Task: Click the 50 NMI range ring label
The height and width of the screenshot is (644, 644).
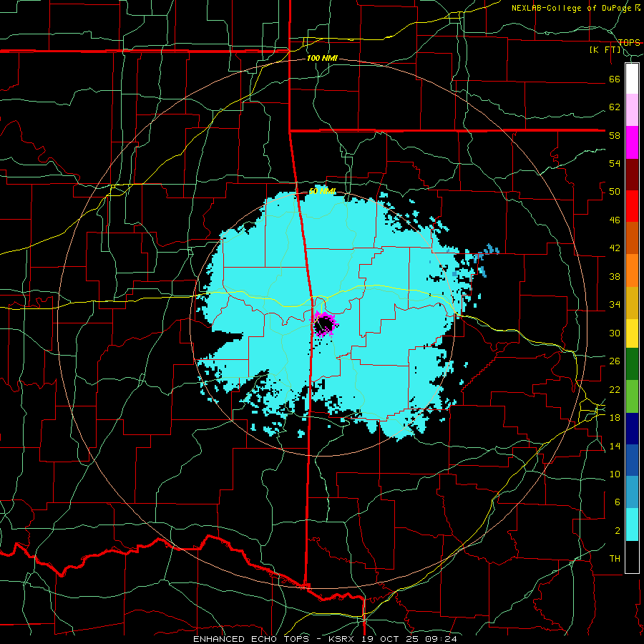Action: (x=323, y=191)
